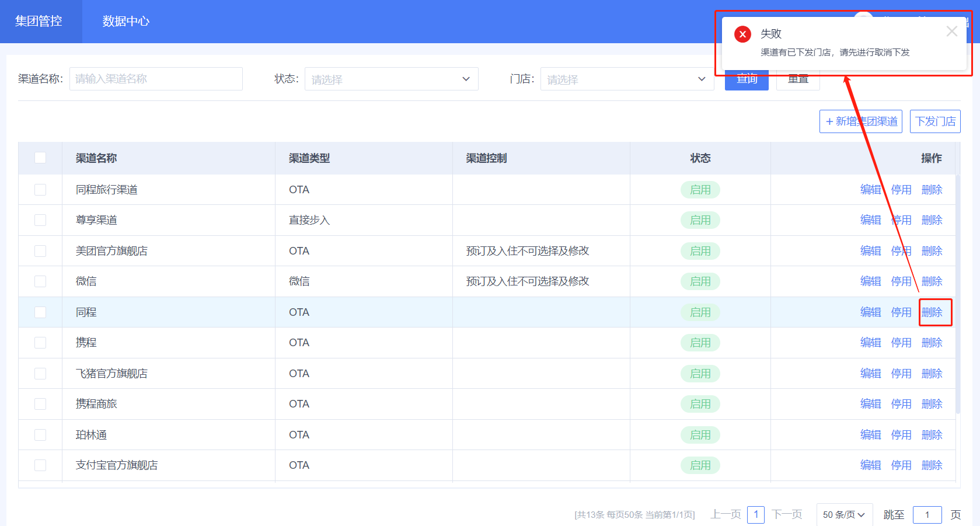Check the 微信 row checkbox
This screenshot has height=526, width=980.
pos(40,281)
